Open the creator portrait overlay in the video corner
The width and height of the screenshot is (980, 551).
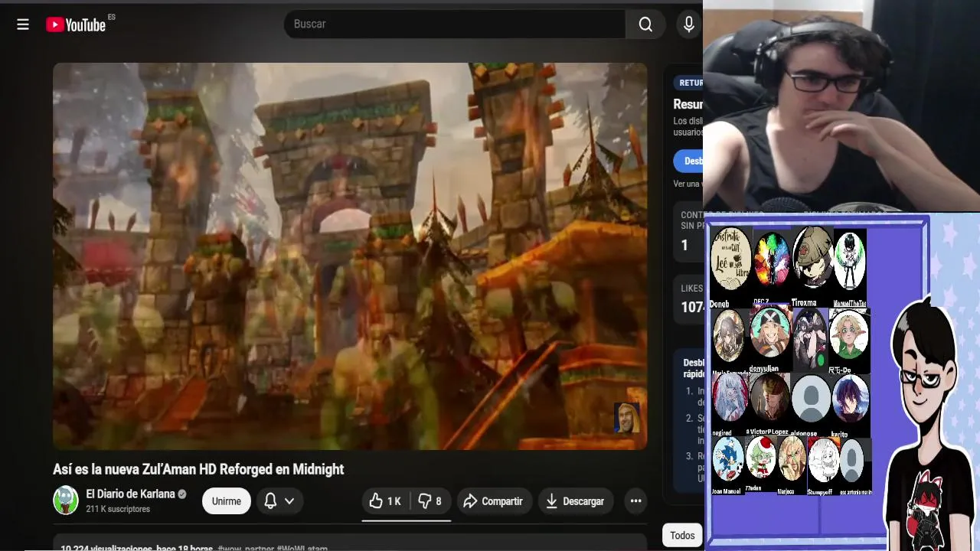coord(626,418)
